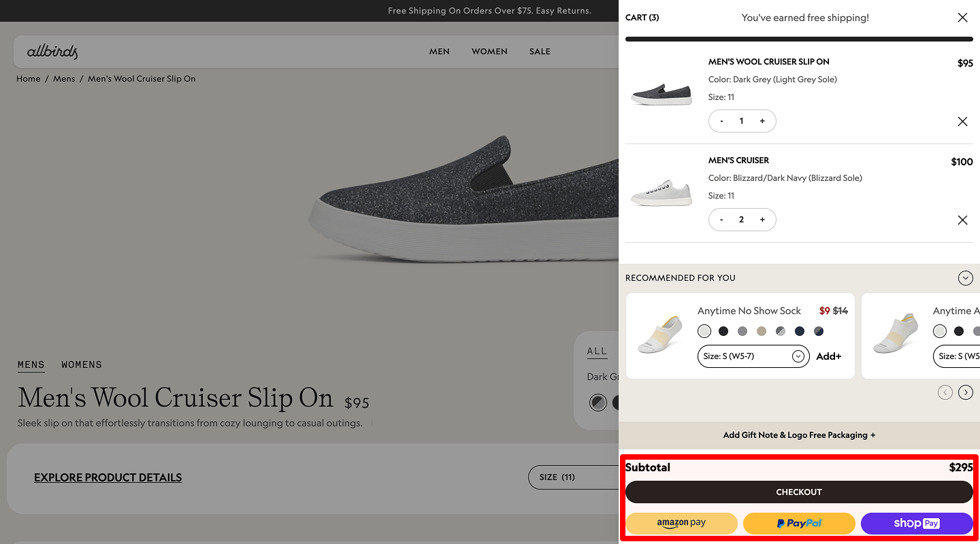Show next recommended product with right arrow
980x544 pixels.
point(965,392)
